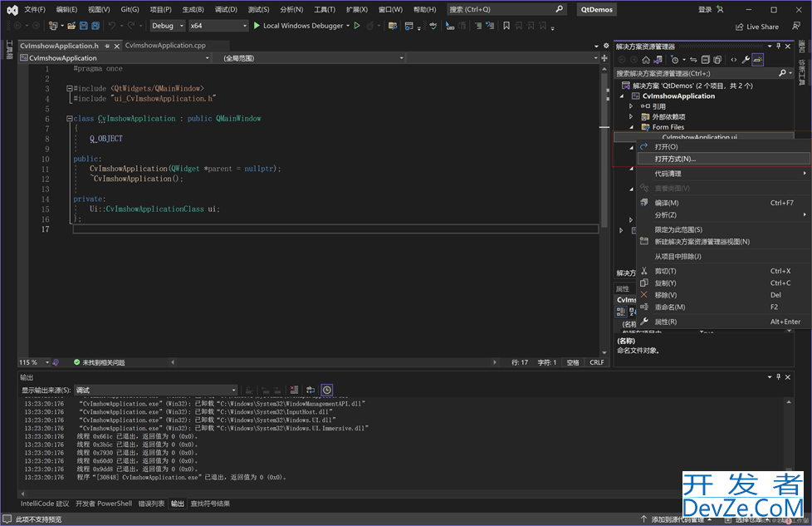Click split editor icon at scrollbar top
Viewport: 812px width, 526px height.
[x=604, y=58]
